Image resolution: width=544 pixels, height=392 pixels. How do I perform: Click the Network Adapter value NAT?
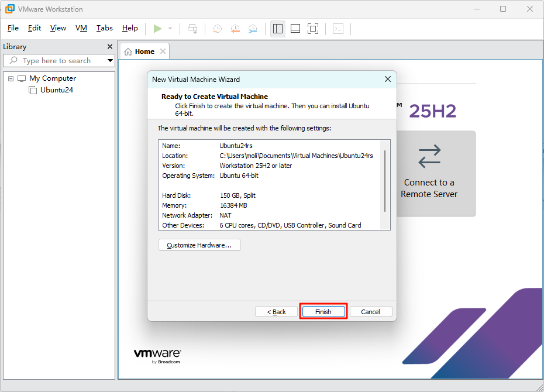click(225, 215)
